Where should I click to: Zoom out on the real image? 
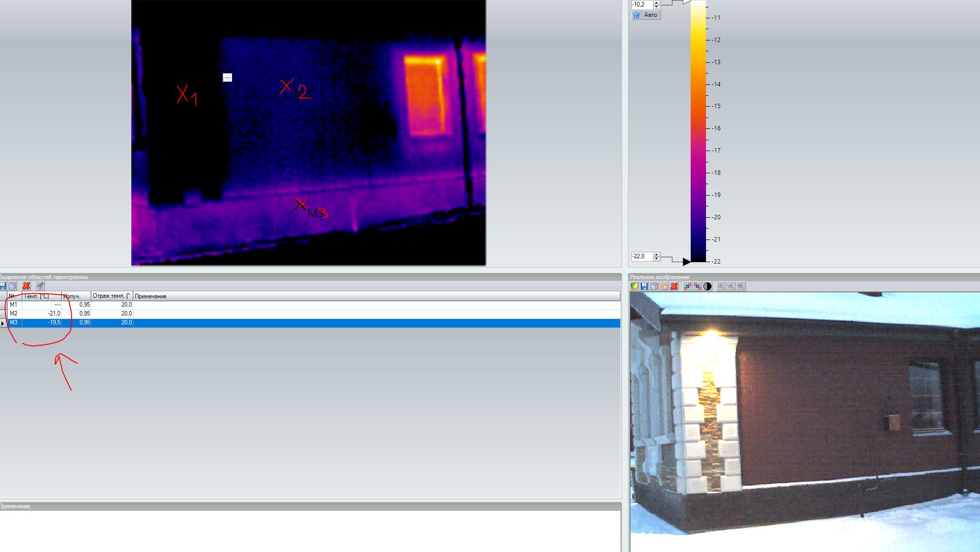coord(731,286)
